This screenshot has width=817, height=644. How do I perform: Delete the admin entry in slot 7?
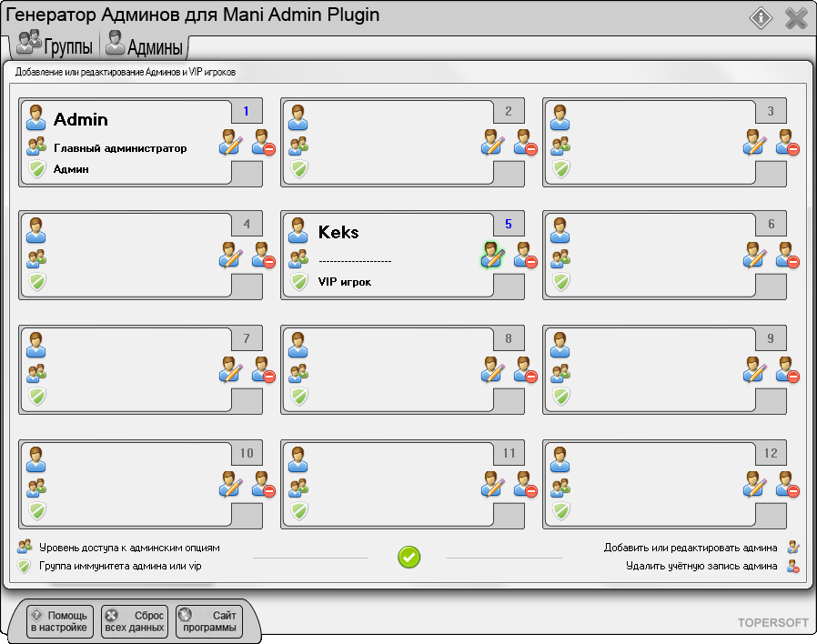coord(264,369)
